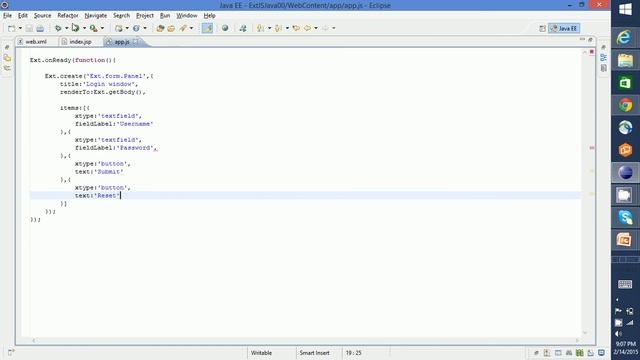This screenshot has height=360, width=640.
Task: Click the 'Login window' title string
Action: 109,84
